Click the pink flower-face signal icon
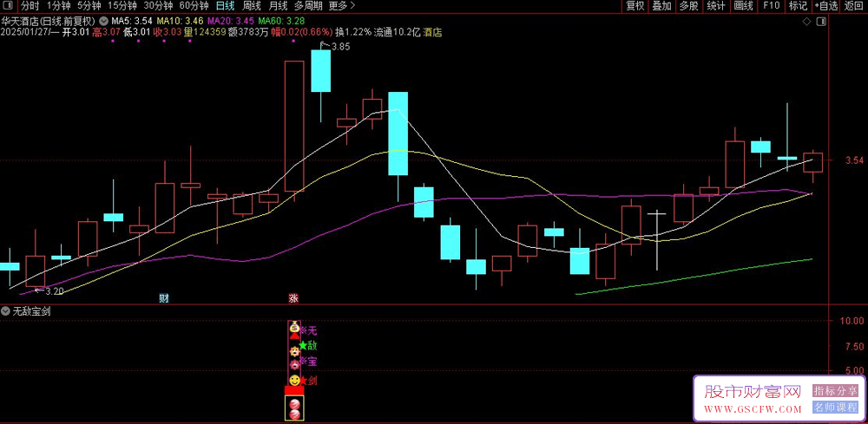This screenshot has width=868, height=424. point(294,365)
